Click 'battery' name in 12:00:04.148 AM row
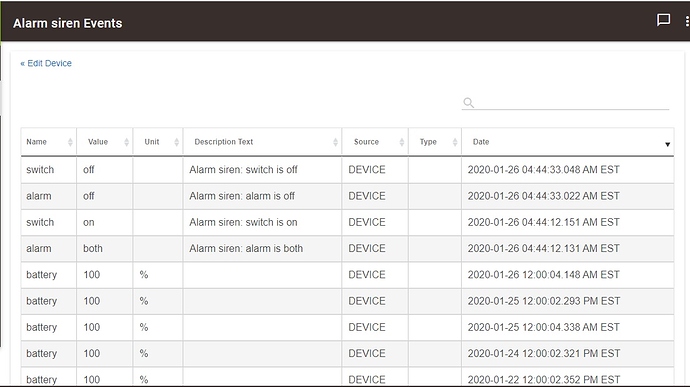Screen dimensions: 690x387 42,275
